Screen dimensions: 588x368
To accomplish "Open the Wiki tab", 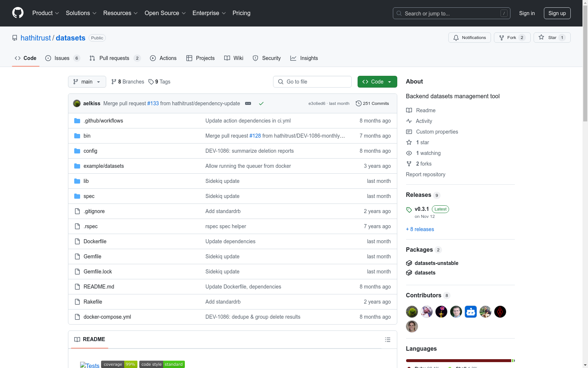I will pyautogui.click(x=234, y=58).
